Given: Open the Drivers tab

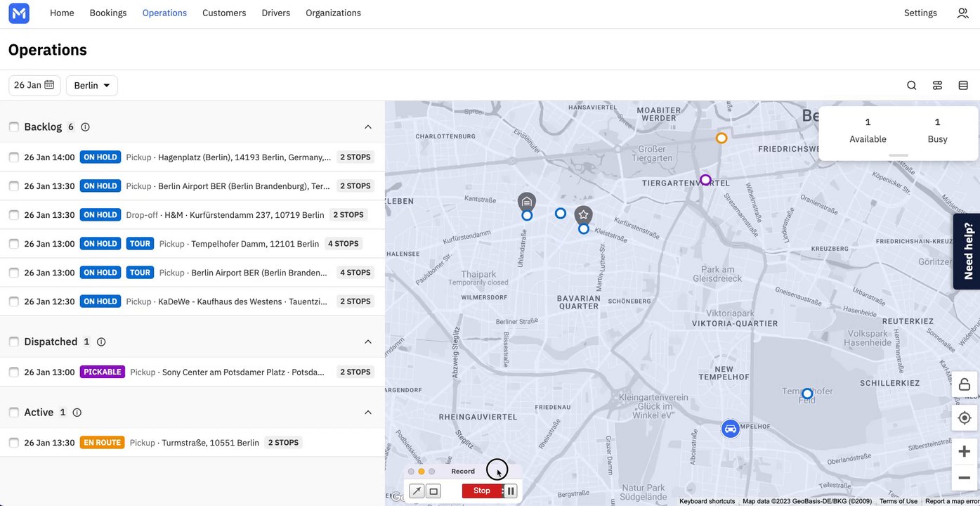Looking at the screenshot, I should (x=276, y=13).
